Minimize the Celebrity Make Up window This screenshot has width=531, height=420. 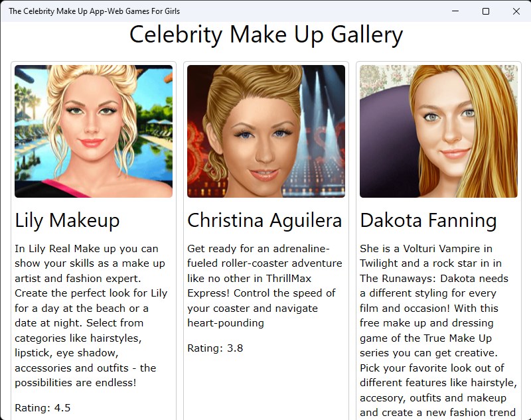[455, 11]
